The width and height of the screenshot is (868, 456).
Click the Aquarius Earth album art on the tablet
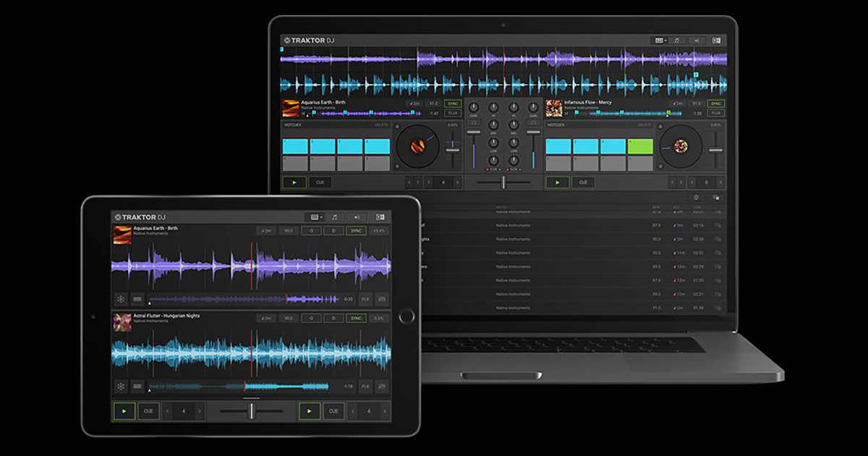[x=122, y=234]
